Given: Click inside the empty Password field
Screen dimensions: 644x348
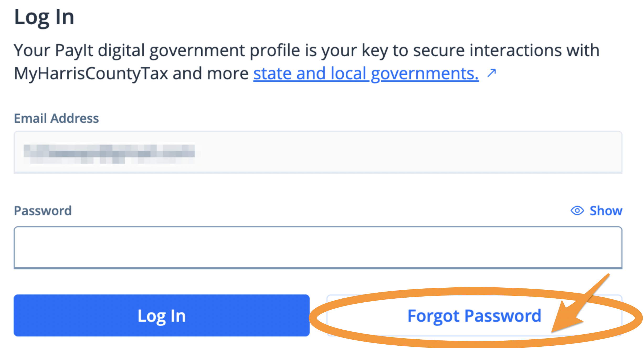Looking at the screenshot, I should pos(318,247).
